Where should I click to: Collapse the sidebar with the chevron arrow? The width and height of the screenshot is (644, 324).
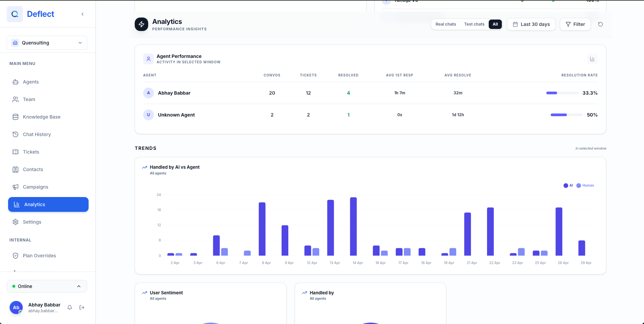83,14
